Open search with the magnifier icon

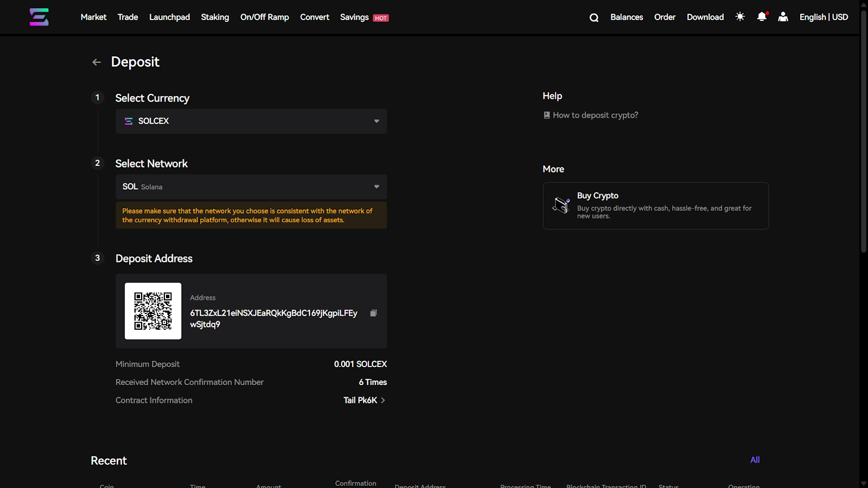(x=594, y=17)
